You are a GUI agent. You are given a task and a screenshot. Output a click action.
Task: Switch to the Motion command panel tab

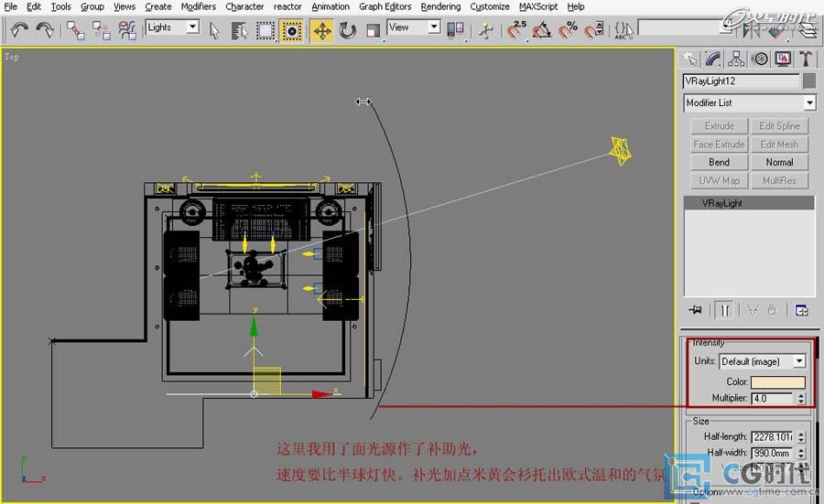pos(760,59)
